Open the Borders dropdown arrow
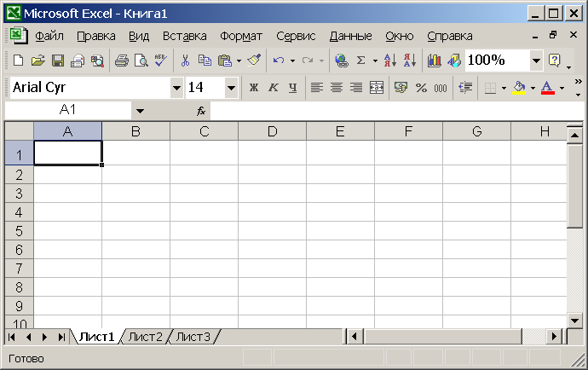The width and height of the screenshot is (588, 370). (504, 88)
